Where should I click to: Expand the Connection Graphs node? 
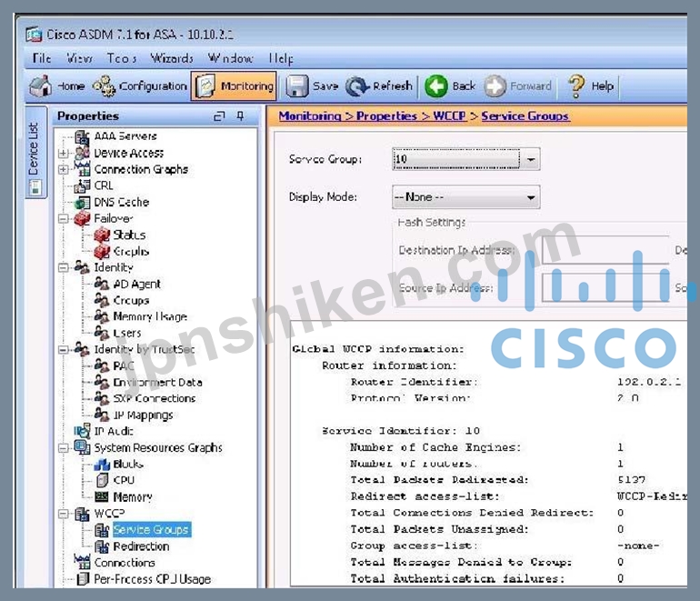pyautogui.click(x=63, y=170)
